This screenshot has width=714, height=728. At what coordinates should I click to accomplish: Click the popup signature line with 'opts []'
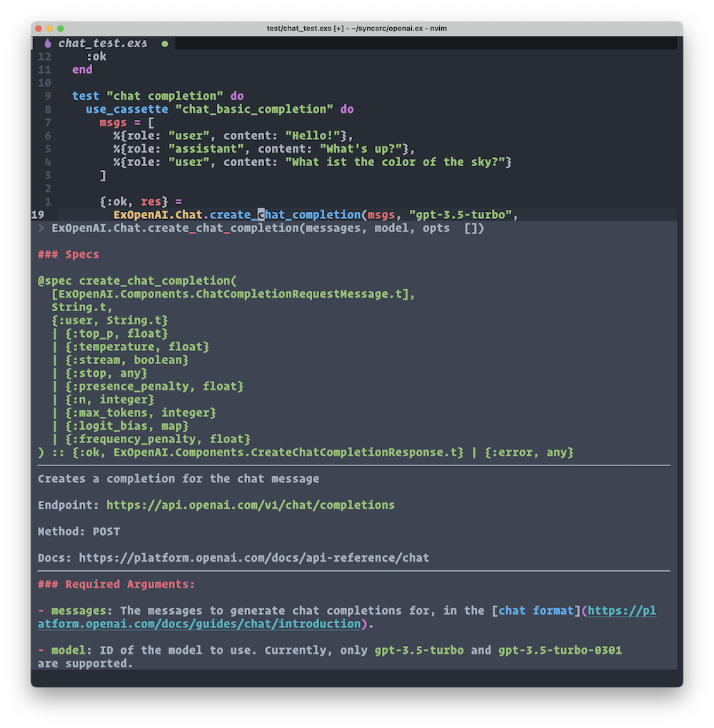pyautogui.click(x=268, y=228)
